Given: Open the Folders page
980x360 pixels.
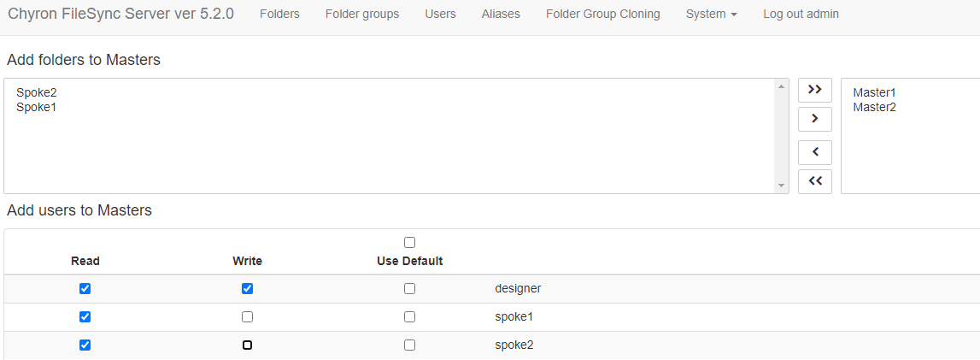Looking at the screenshot, I should click(279, 15).
